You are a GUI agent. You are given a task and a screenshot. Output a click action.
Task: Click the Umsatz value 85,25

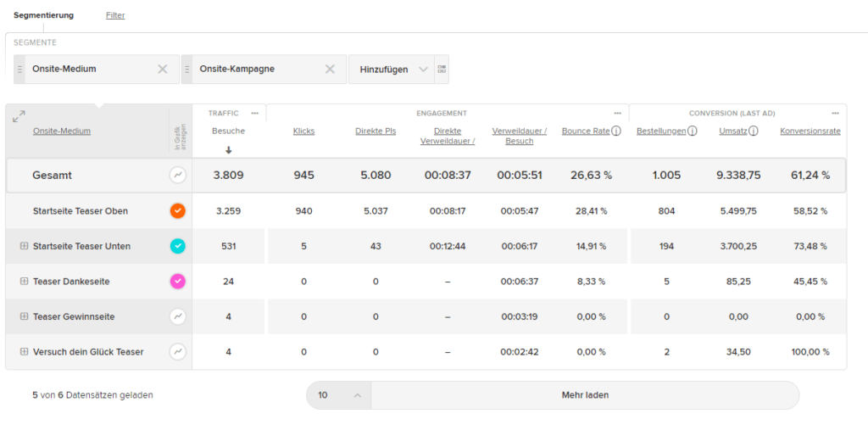pos(737,282)
